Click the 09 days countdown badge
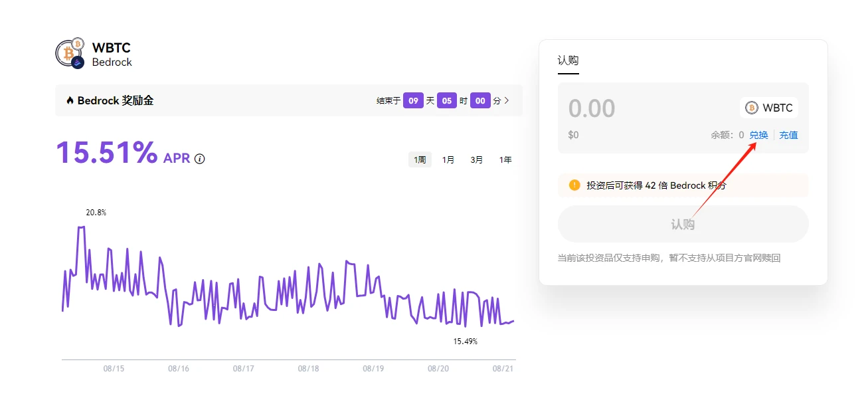The image size is (868, 402). tap(413, 100)
